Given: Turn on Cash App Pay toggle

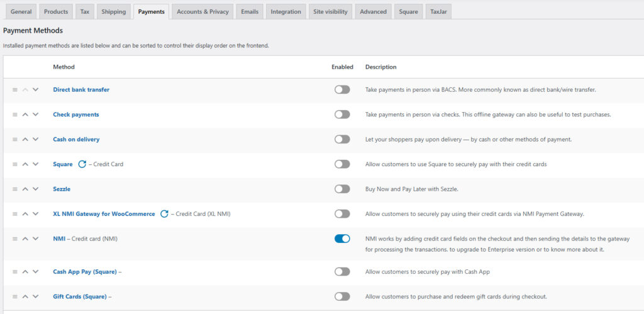Looking at the screenshot, I should pos(342,272).
